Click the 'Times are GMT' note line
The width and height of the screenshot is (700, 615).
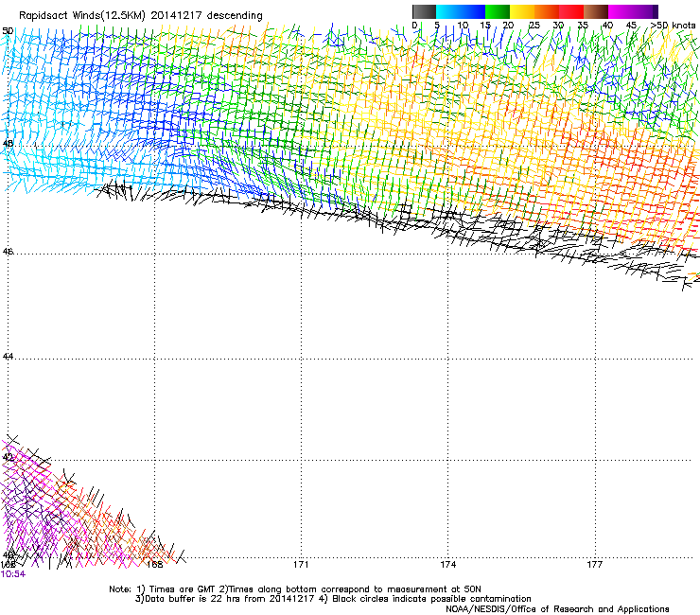tap(294, 589)
